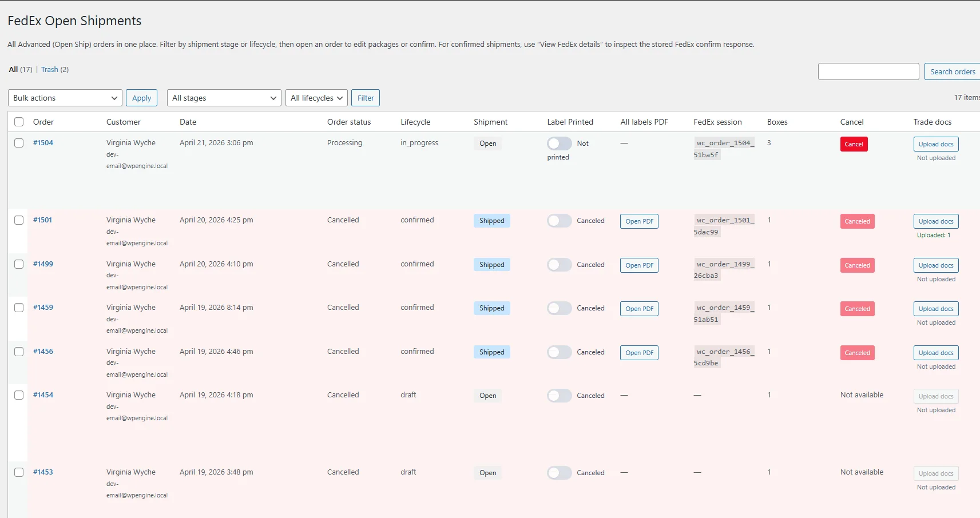Screen dimensions: 980x518
Task: Click FedEx session wc_order_1499_26cba3
Action: (x=724, y=270)
